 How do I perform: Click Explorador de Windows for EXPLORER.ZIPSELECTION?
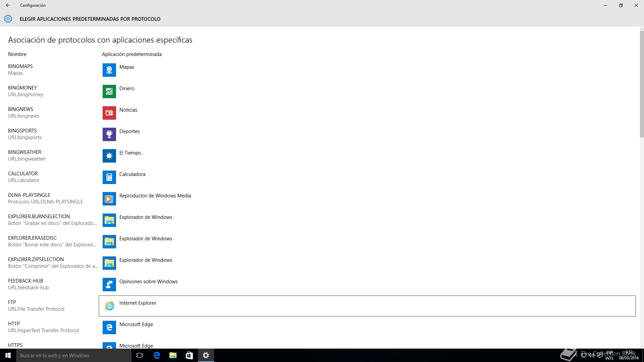coord(146,260)
